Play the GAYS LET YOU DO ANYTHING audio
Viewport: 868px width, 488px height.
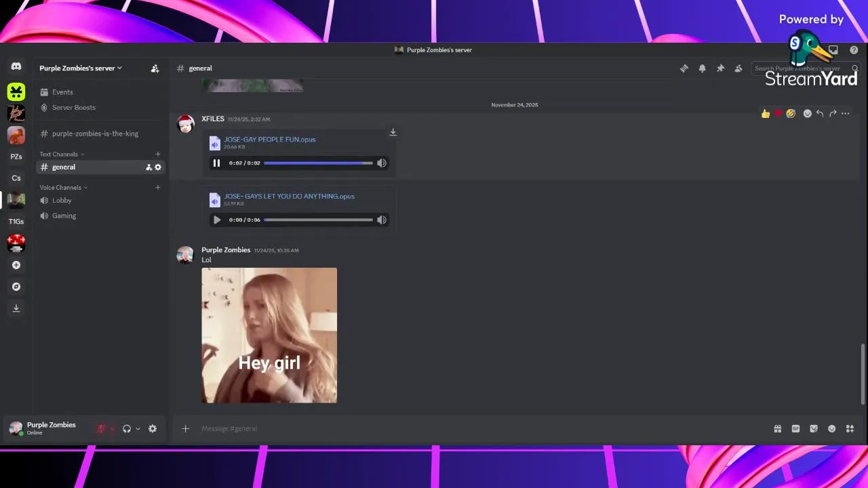[x=216, y=220]
